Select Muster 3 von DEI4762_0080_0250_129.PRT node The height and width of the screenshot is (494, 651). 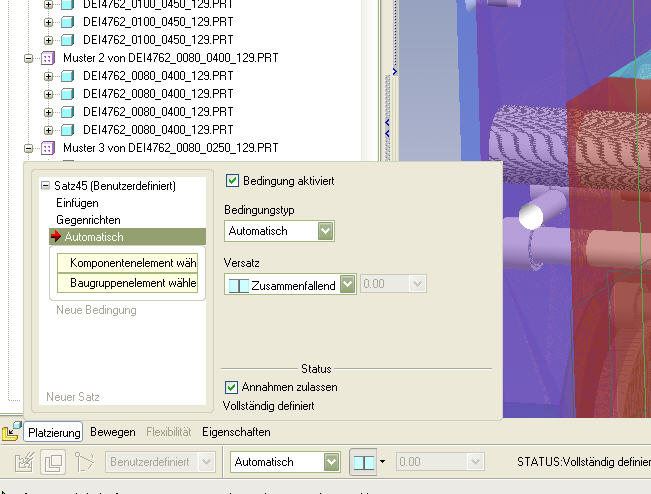[x=171, y=148]
